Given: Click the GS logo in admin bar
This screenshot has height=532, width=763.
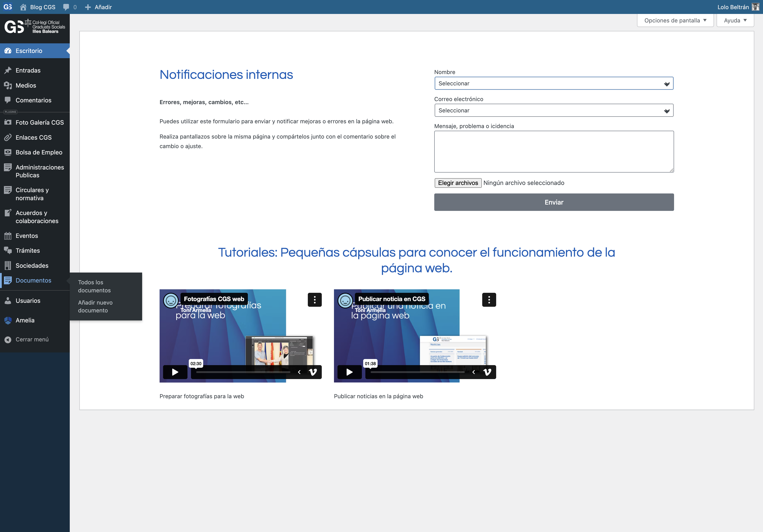Looking at the screenshot, I should pos(8,7).
